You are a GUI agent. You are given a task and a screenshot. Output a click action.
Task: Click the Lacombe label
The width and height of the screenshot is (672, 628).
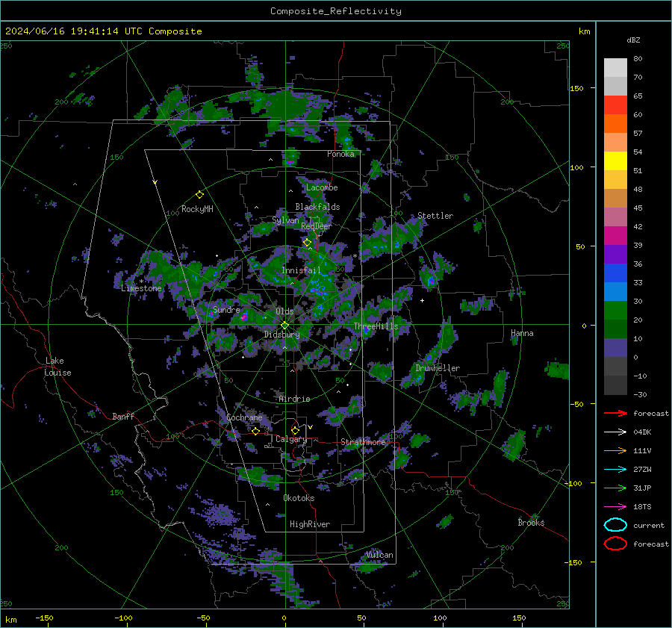[322, 187]
